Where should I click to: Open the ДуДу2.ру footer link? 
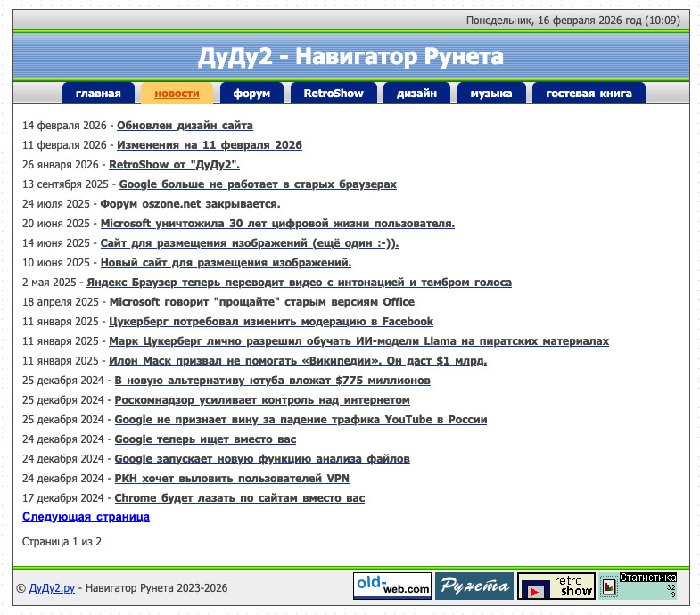[53, 588]
